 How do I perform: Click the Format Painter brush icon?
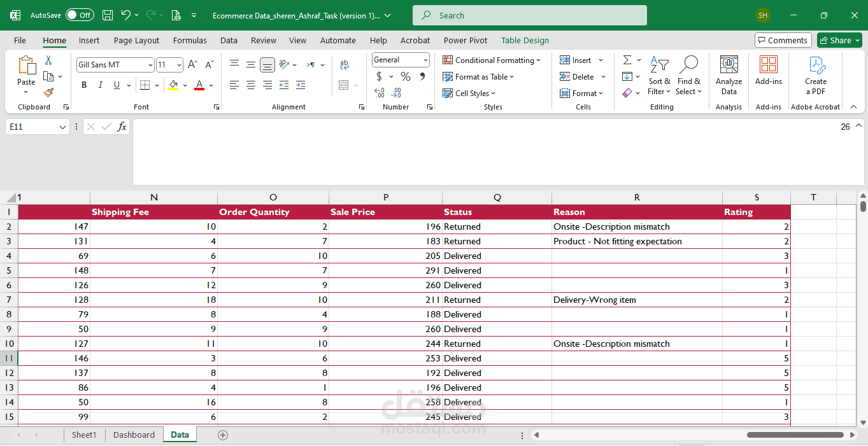tap(48, 92)
